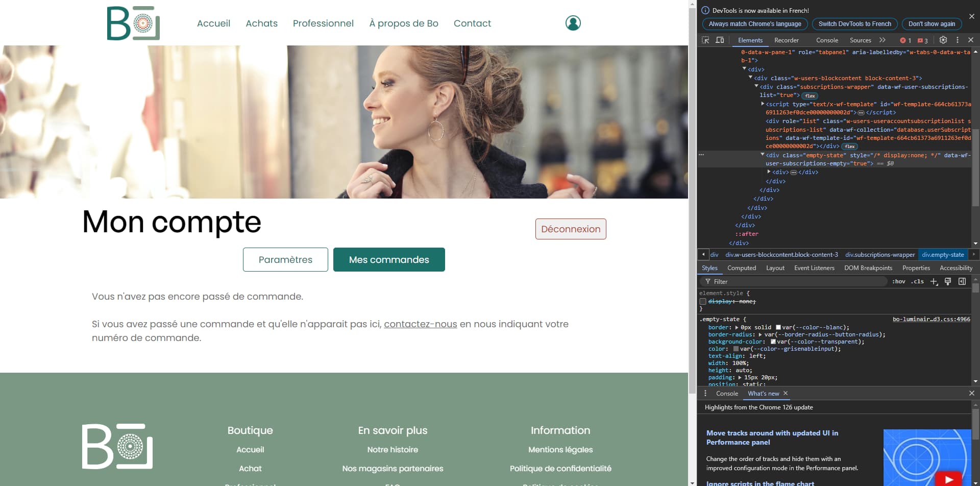Open the DevTools customize three-dot menu
This screenshot has width=980, height=486.
(958, 40)
